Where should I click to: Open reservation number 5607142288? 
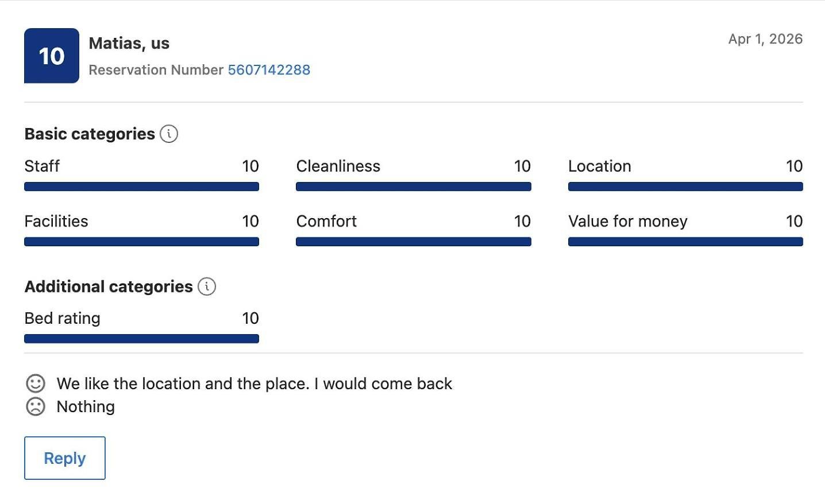(x=269, y=70)
